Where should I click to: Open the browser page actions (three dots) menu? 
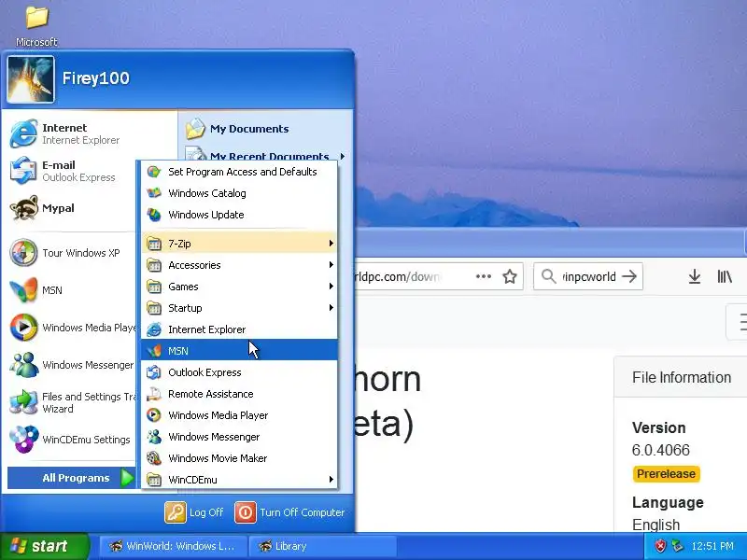[483, 276]
